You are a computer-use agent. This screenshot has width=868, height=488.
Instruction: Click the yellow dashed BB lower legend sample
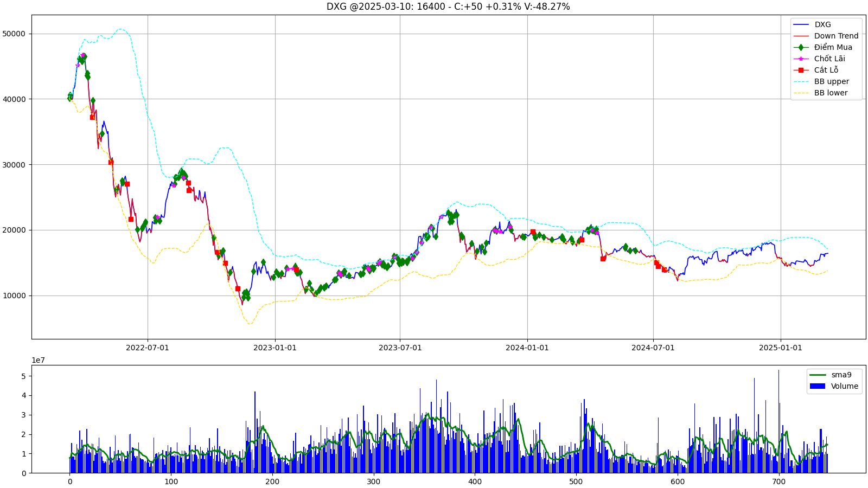[x=801, y=93]
